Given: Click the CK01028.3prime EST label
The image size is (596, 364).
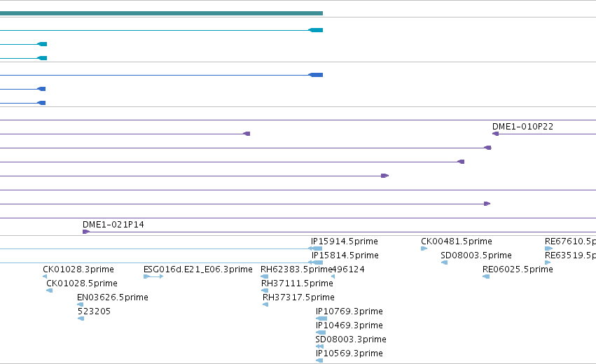Looking at the screenshot, I should pyautogui.click(x=78, y=269).
